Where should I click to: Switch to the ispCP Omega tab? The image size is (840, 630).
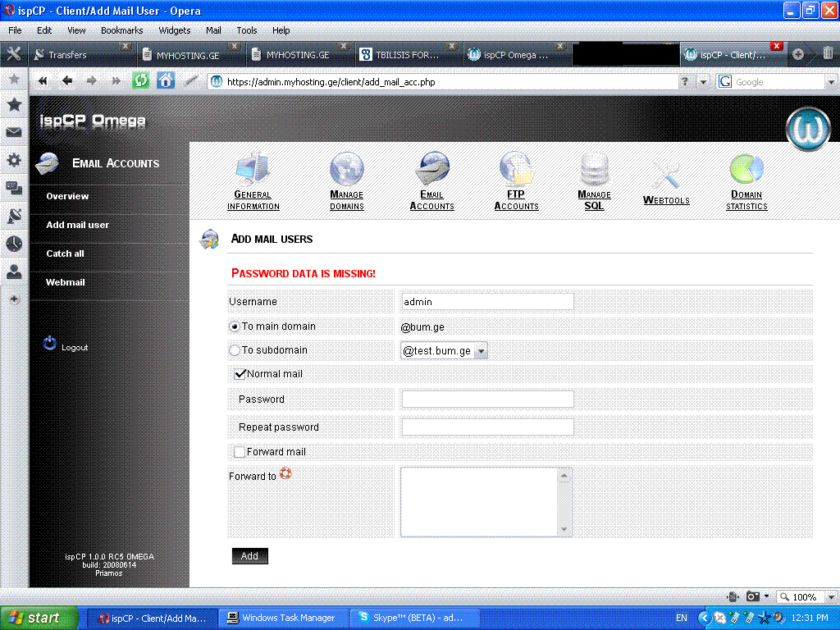516,55
